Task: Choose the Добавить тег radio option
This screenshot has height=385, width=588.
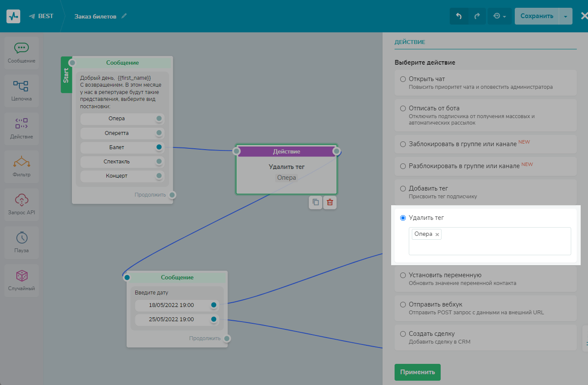Action: (403, 188)
